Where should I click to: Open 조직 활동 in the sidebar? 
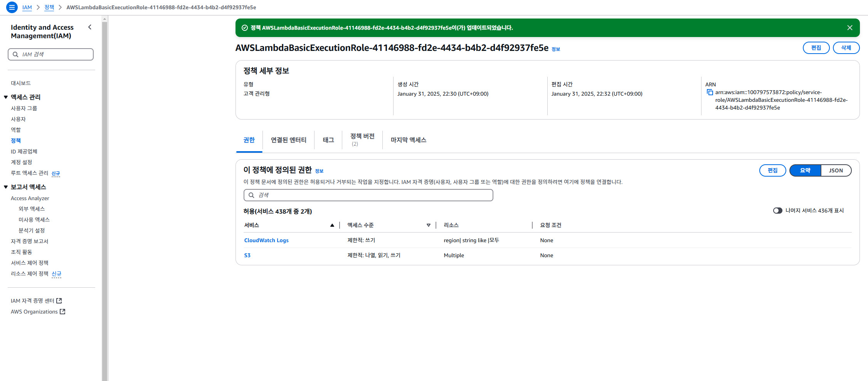pyautogui.click(x=21, y=252)
